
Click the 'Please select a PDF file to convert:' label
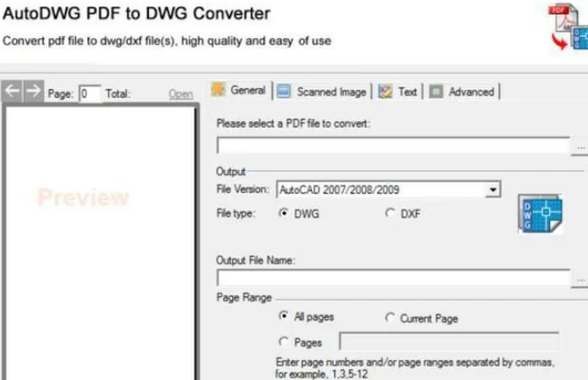click(294, 123)
